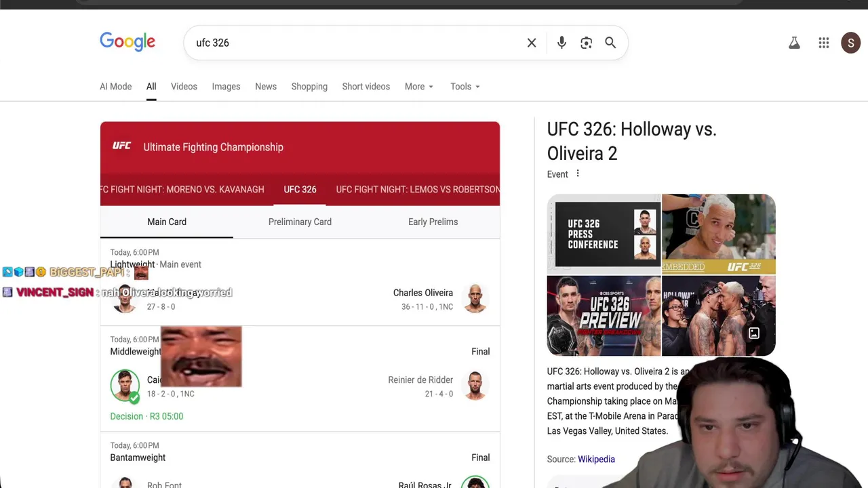Switch to Early Prelims tab
This screenshot has width=868, height=488.
click(433, 222)
